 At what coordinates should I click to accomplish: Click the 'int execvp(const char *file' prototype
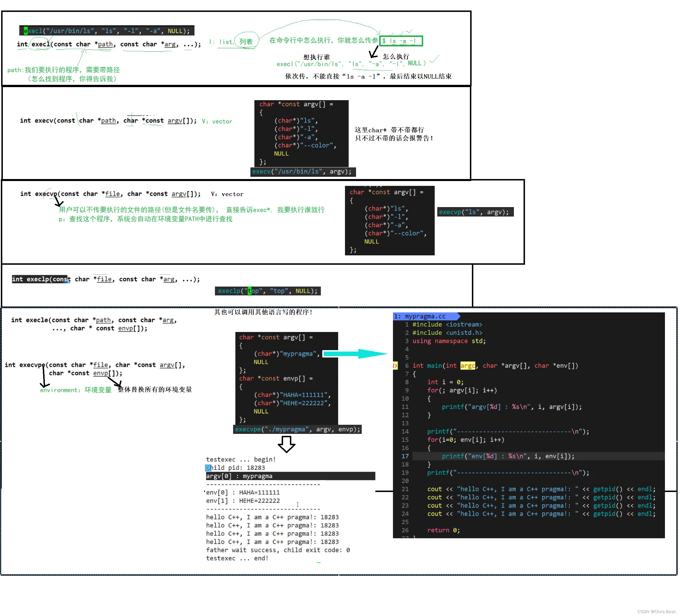click(x=110, y=194)
